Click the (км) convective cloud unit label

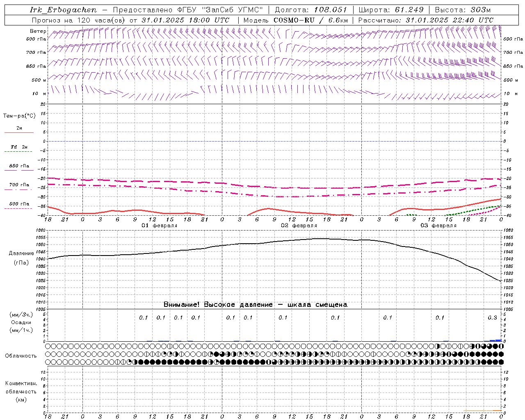click(21, 399)
